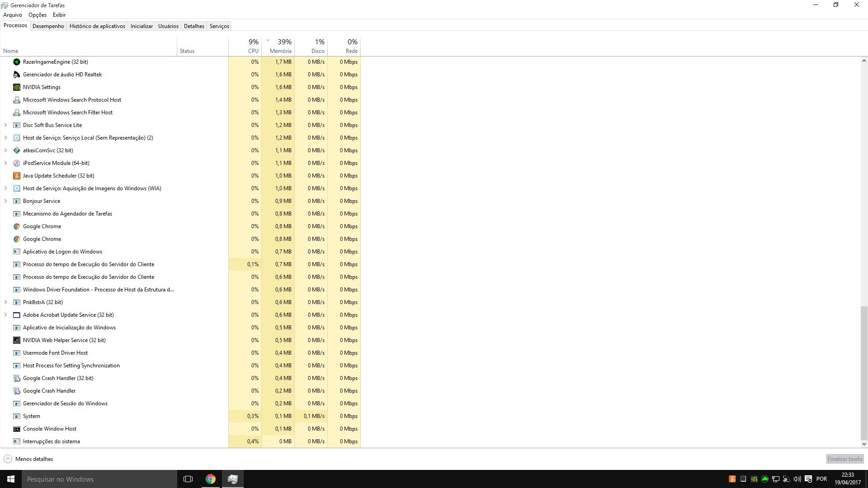Click the volume icon in system tray
868x488 pixels.
pos(797,479)
